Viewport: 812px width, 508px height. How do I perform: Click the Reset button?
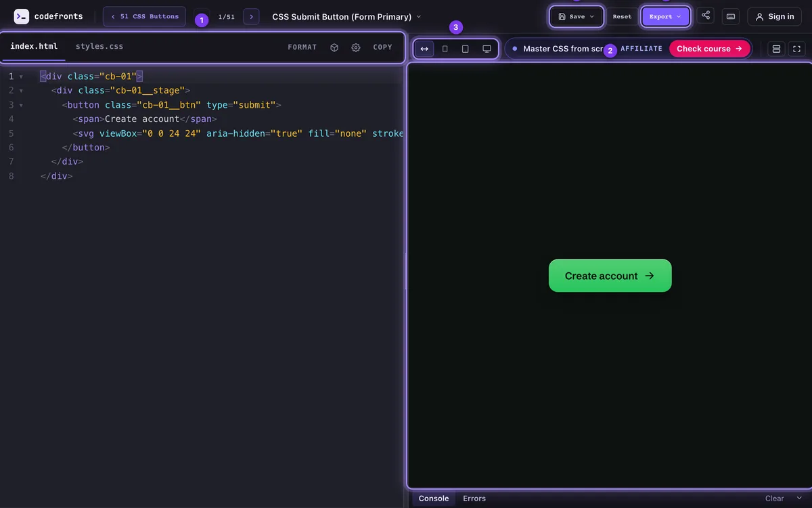coord(622,16)
